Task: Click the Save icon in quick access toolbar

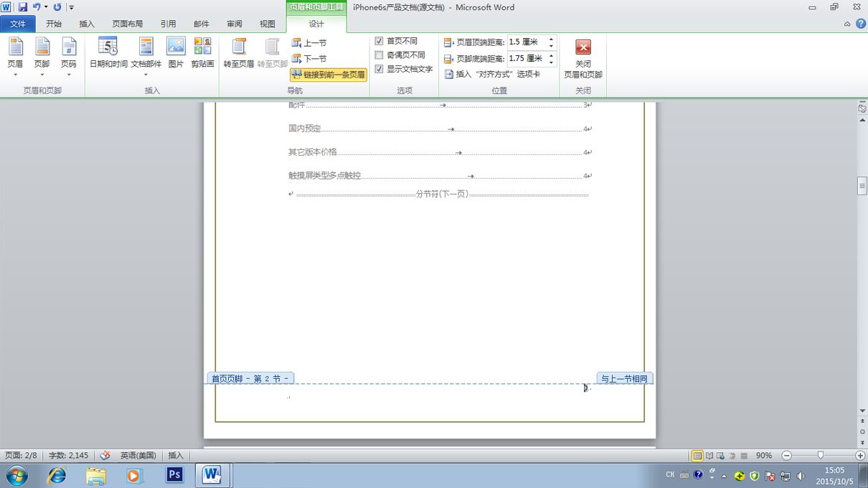Action: coord(22,7)
